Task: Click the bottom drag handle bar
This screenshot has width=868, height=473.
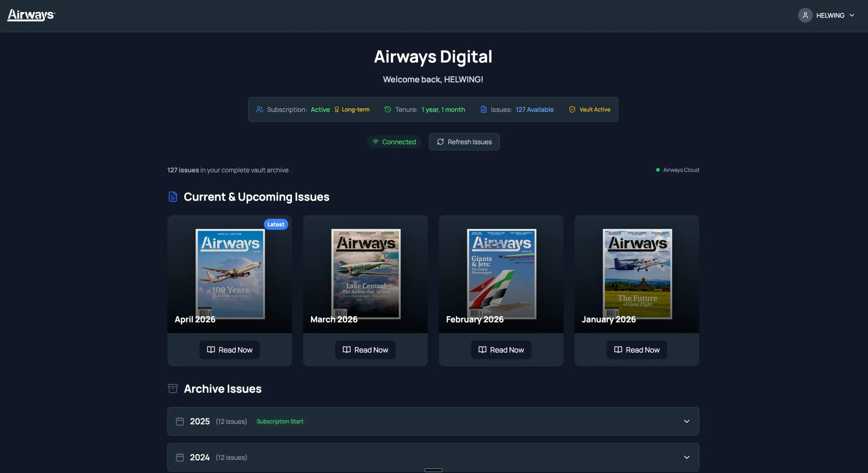Action: [433, 470]
